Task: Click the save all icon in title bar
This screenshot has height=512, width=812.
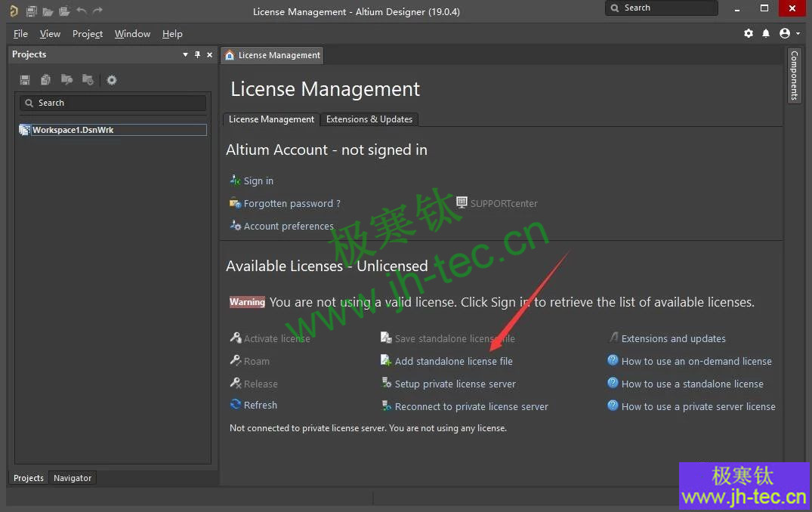Action: tap(32, 11)
